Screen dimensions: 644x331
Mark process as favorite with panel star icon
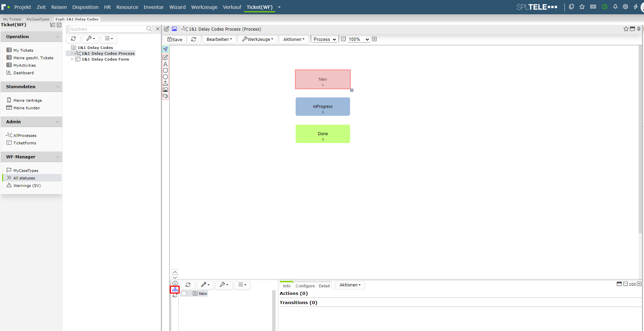click(626, 29)
